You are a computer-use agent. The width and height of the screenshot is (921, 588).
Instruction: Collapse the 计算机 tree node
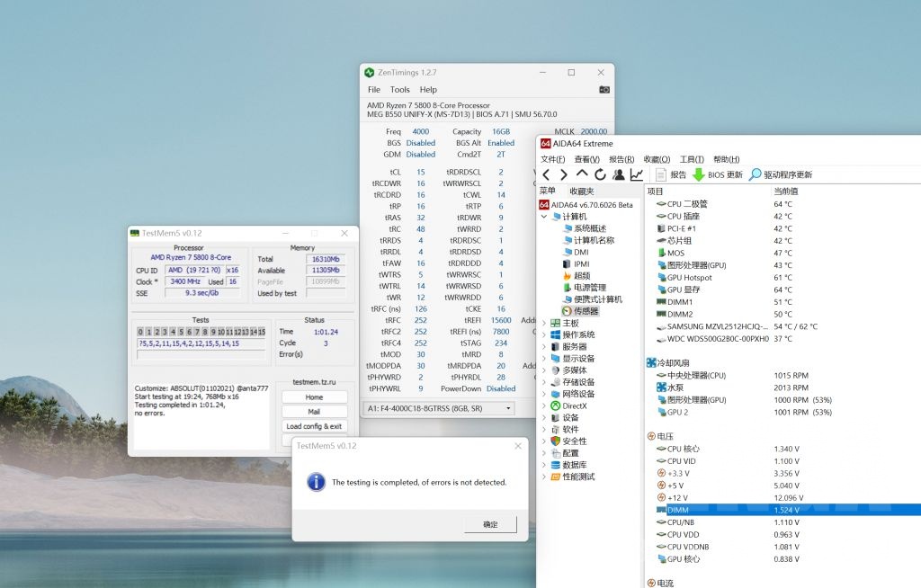click(x=544, y=217)
